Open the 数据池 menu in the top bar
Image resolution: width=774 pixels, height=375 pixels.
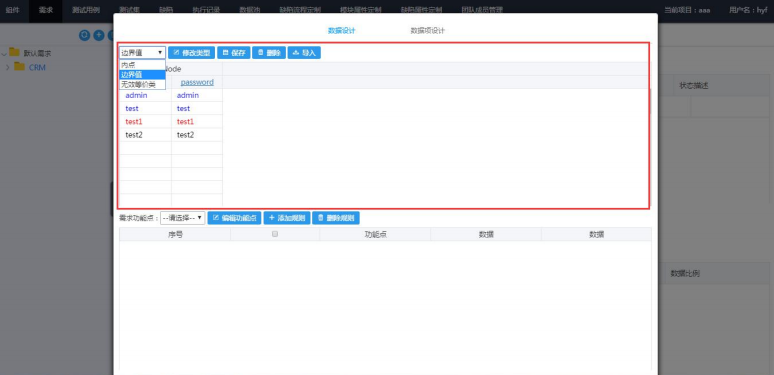click(x=250, y=10)
